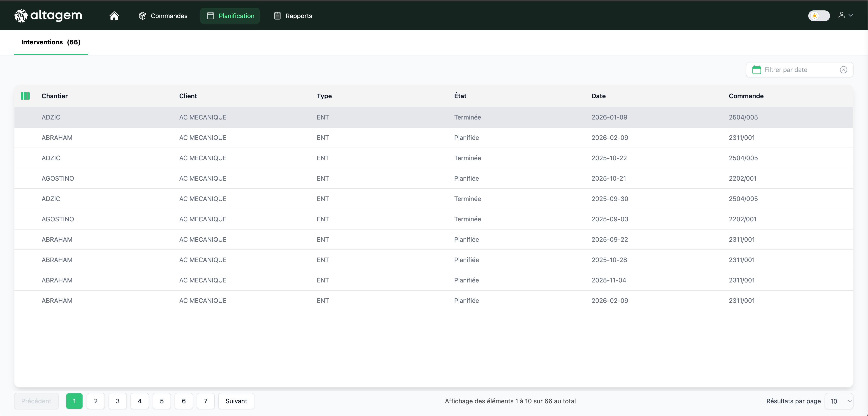Click the Rapports clipboard icon
The width and height of the screenshot is (868, 416).
click(277, 16)
